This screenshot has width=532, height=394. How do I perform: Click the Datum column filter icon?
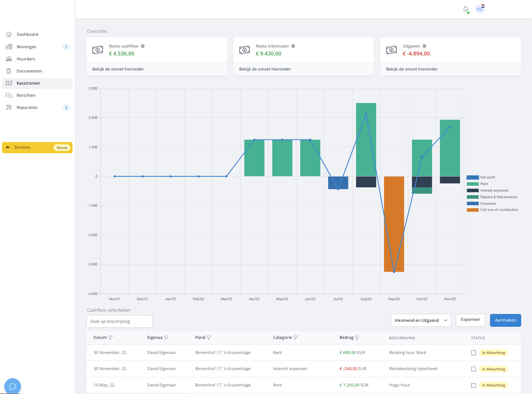(x=111, y=338)
